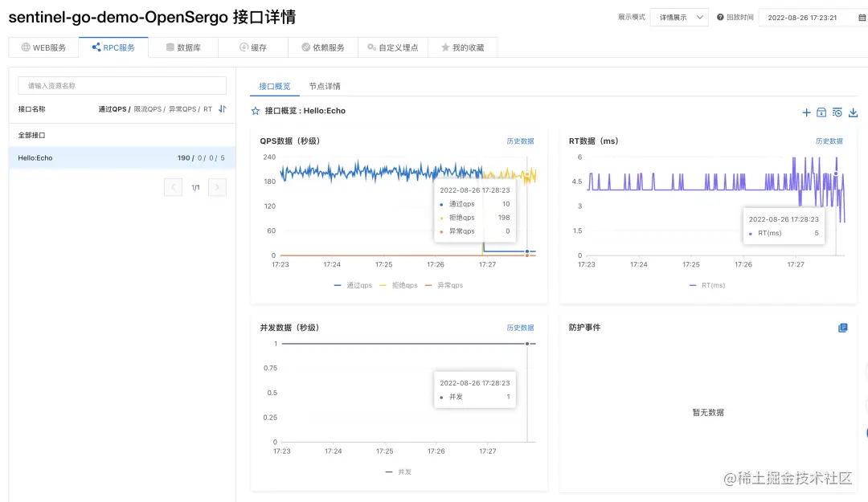Click 1/1 page indicator
This screenshot has height=502, width=868.
click(x=195, y=188)
